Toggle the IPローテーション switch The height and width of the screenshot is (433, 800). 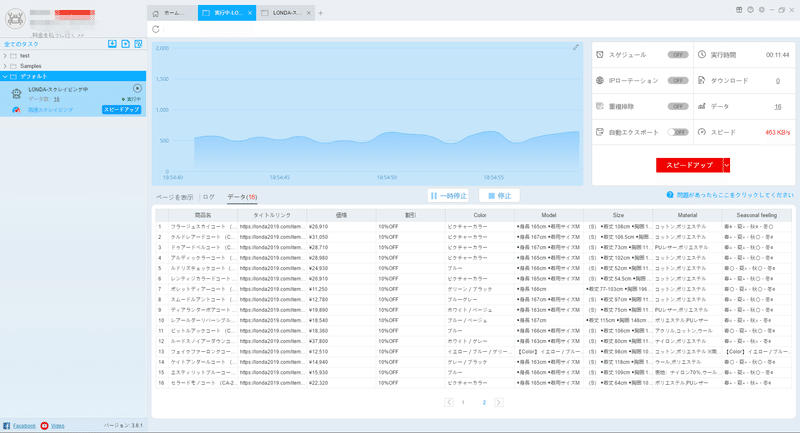point(678,81)
